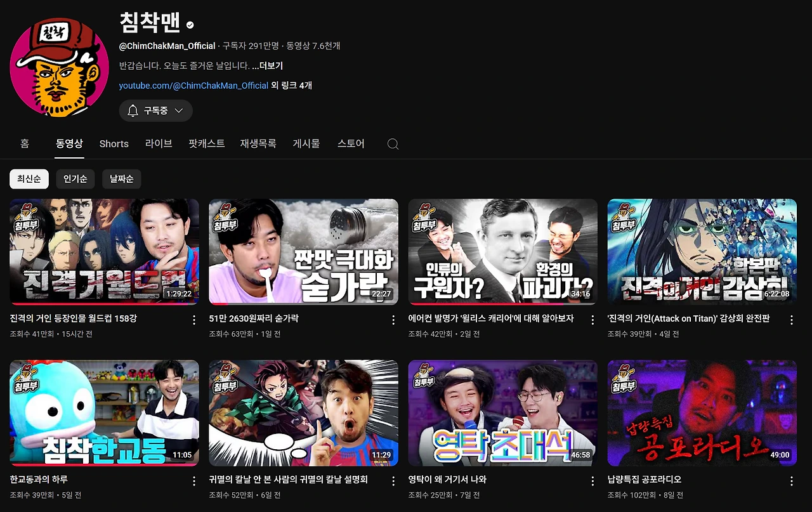Open options menu for 영탁이 왜 거기서 나와
The width and height of the screenshot is (812, 512).
(593, 482)
